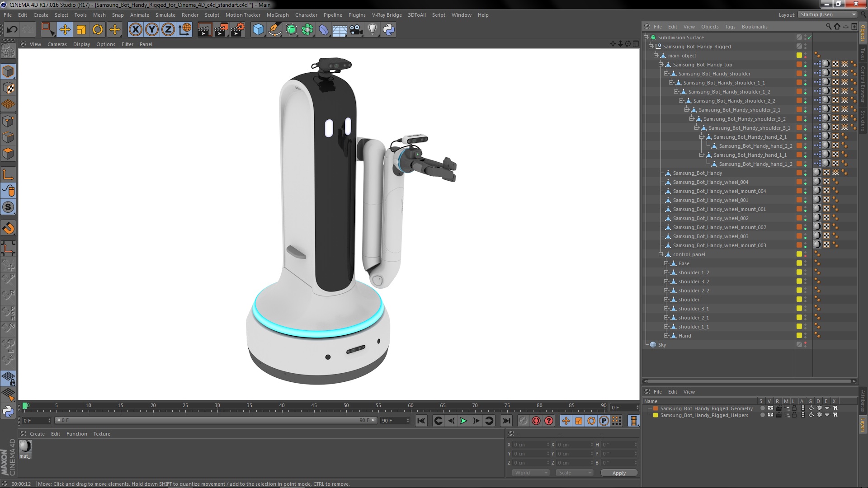868x488 pixels.
Task: Toggle Subdivision Surface enable checkmark
Action: (810, 38)
